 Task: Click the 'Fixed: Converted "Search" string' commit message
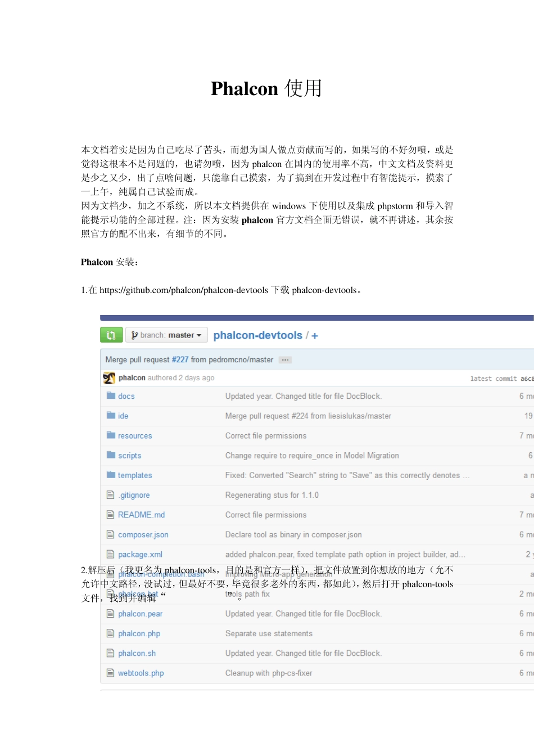point(347,475)
